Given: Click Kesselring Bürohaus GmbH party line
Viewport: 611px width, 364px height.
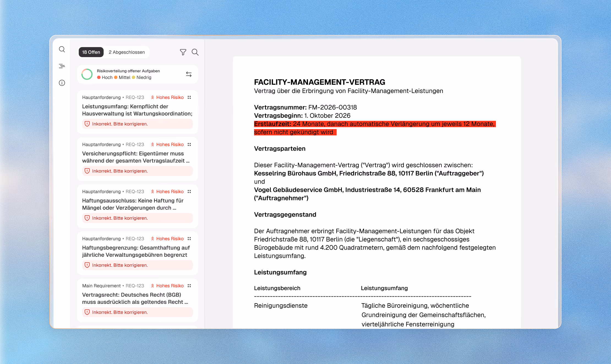Looking at the screenshot, I should (369, 173).
